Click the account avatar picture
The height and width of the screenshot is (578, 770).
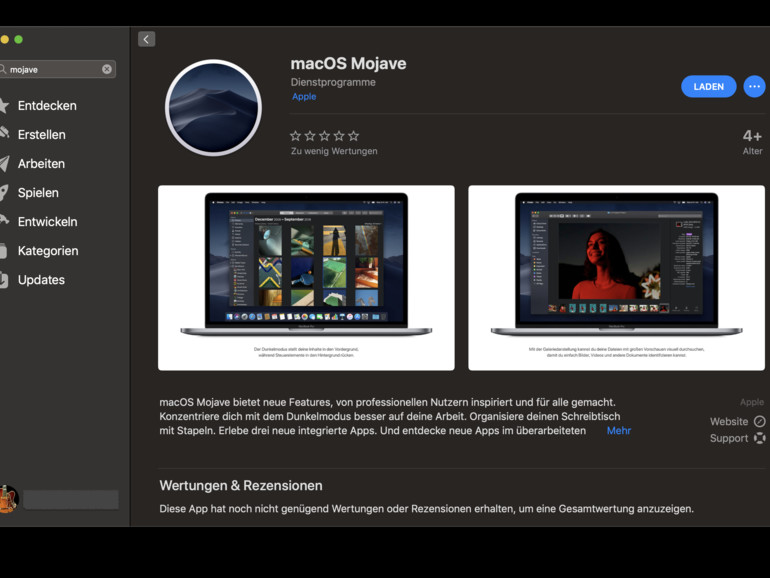8,498
